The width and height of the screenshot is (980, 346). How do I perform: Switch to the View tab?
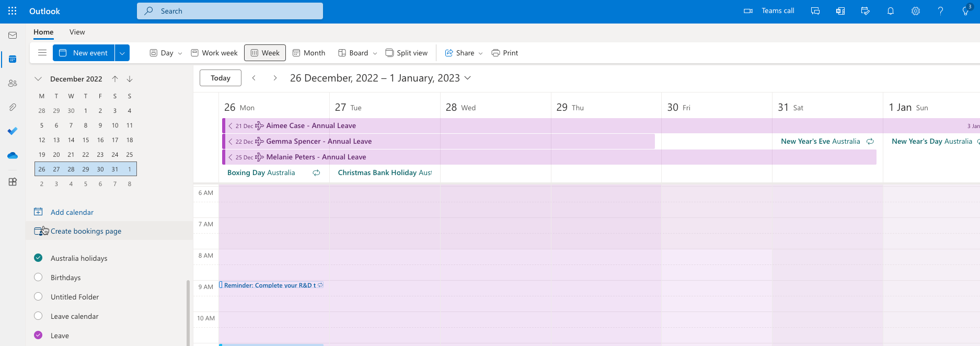click(x=77, y=32)
